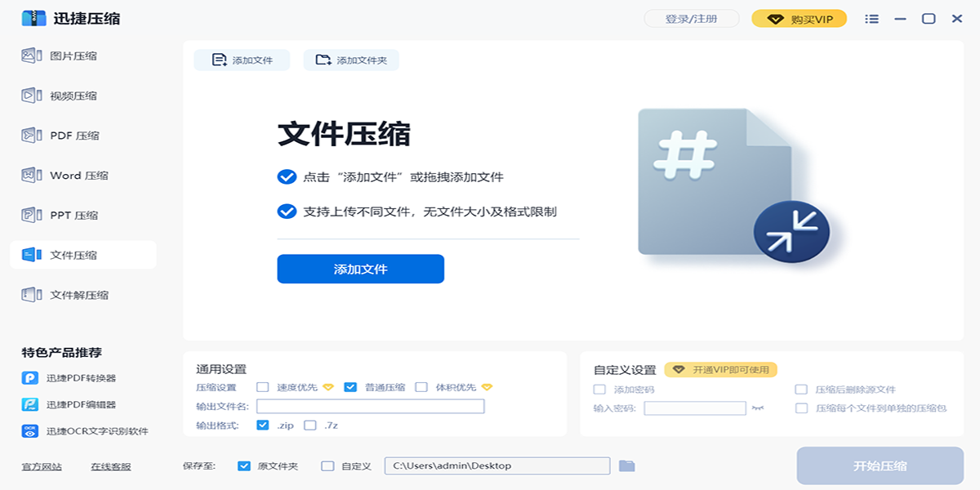Image resolution: width=980 pixels, height=490 pixels.
Task: Check the 自定义 save location option
Action: (327, 466)
